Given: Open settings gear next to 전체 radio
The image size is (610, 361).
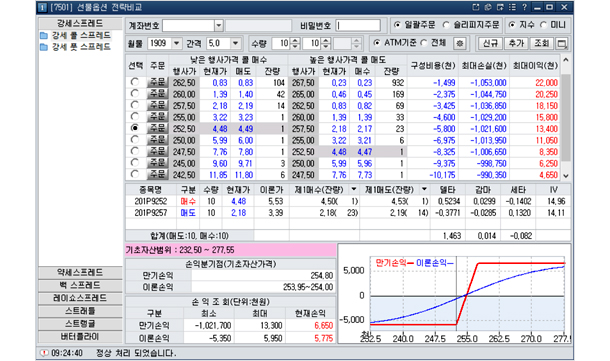Looking at the screenshot, I should coord(459,43).
